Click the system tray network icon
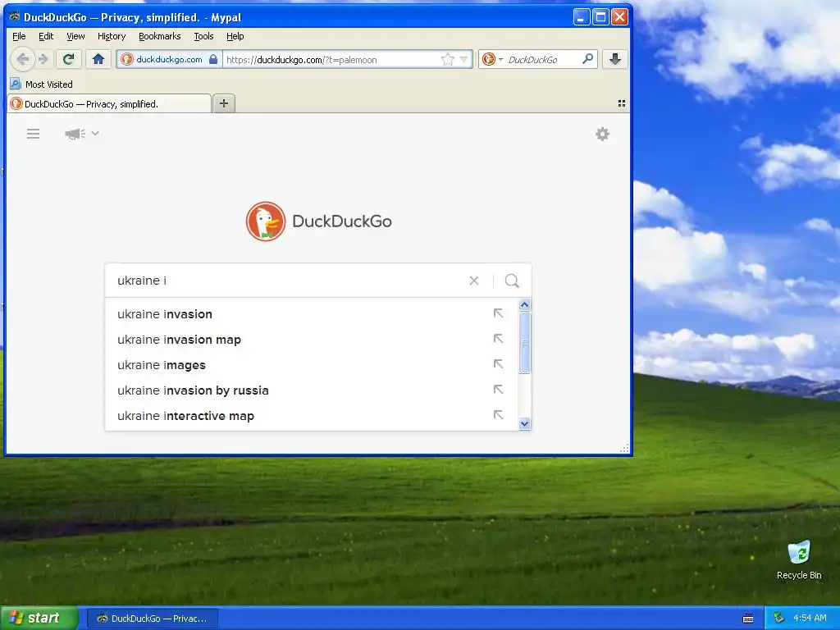This screenshot has width=840, height=630. 779,618
